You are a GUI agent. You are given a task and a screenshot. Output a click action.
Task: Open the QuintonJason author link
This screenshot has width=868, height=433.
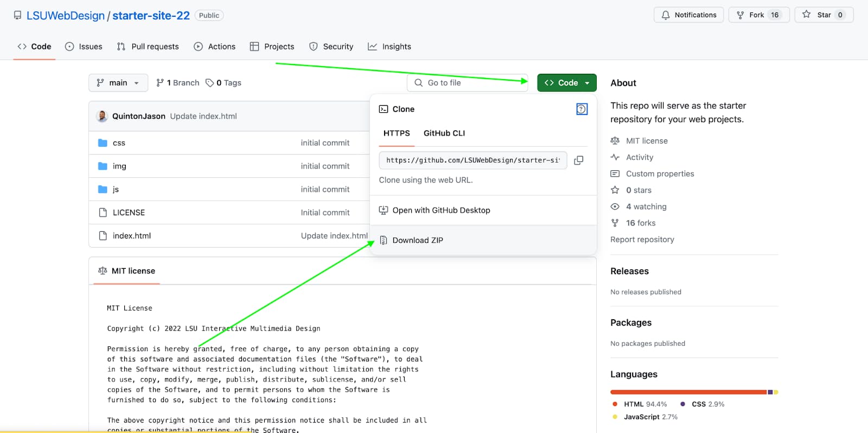pyautogui.click(x=139, y=116)
